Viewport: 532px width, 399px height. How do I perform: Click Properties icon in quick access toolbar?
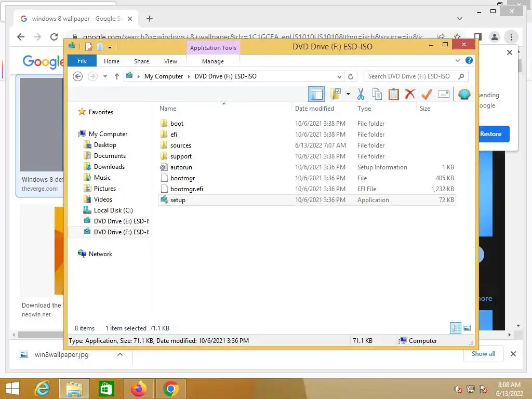tap(88, 46)
